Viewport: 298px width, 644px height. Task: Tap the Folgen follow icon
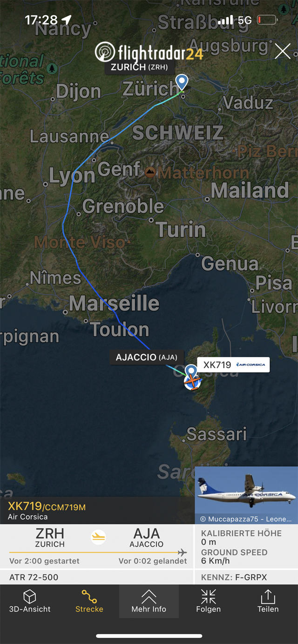tap(209, 601)
